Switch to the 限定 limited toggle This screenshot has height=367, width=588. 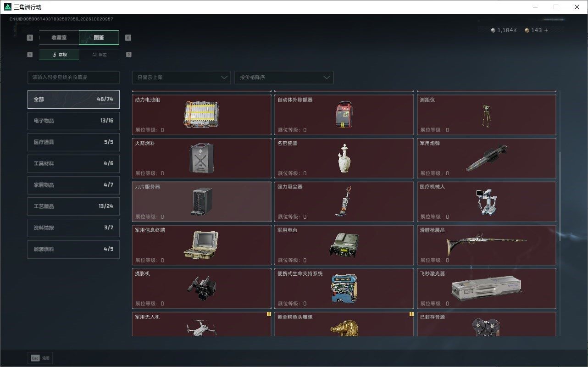(99, 55)
